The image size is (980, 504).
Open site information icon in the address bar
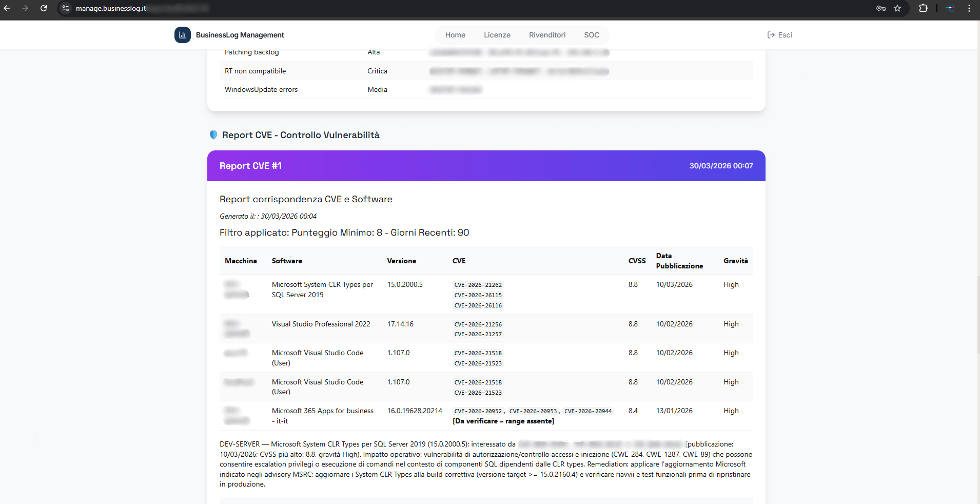[65, 8]
